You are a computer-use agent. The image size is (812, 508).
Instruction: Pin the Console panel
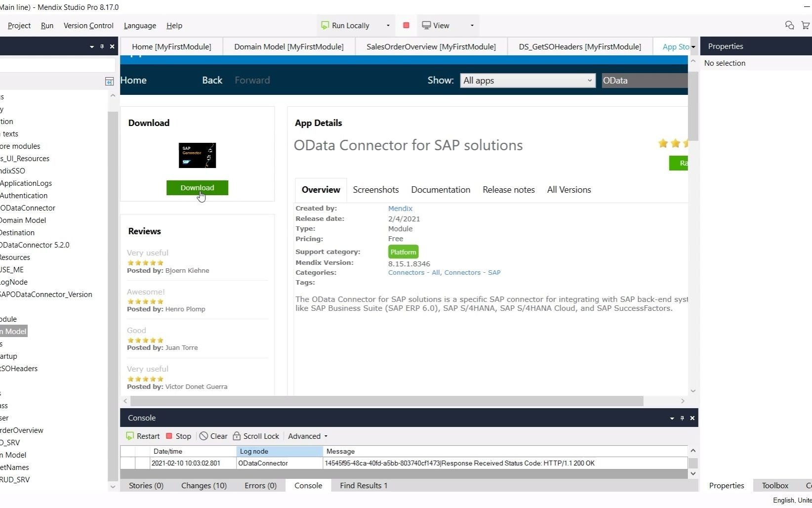click(682, 418)
